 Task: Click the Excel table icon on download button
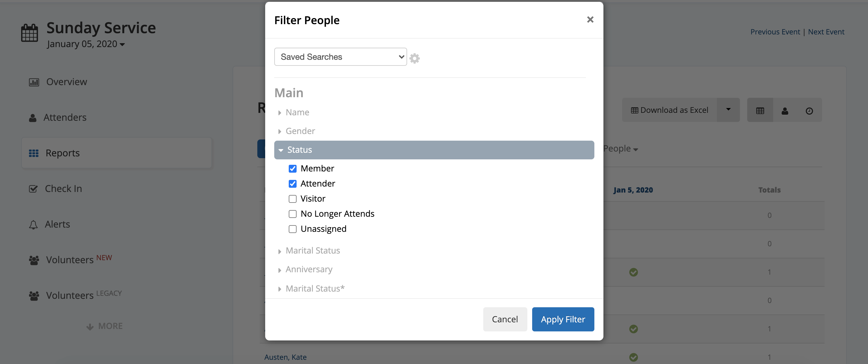(635, 110)
